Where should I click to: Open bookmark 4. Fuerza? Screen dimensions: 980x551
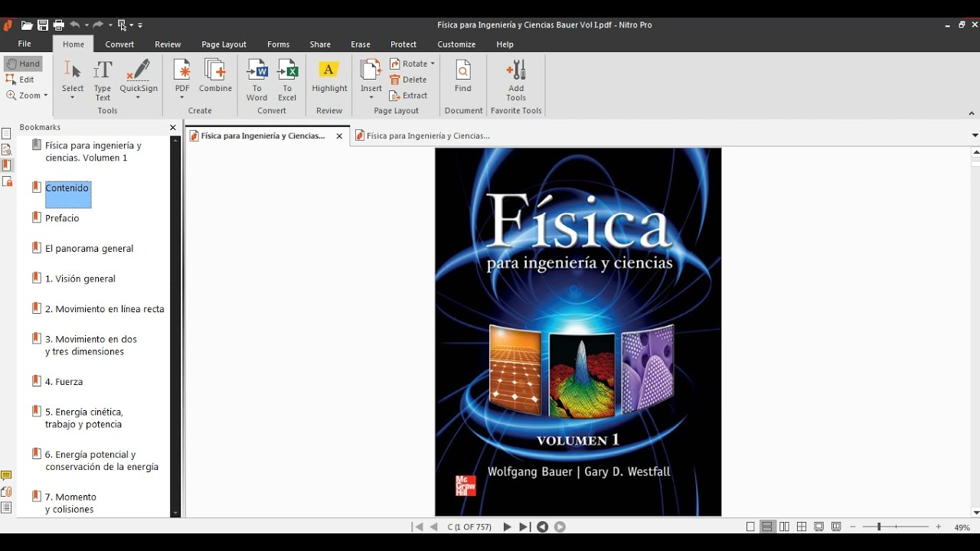64,382
